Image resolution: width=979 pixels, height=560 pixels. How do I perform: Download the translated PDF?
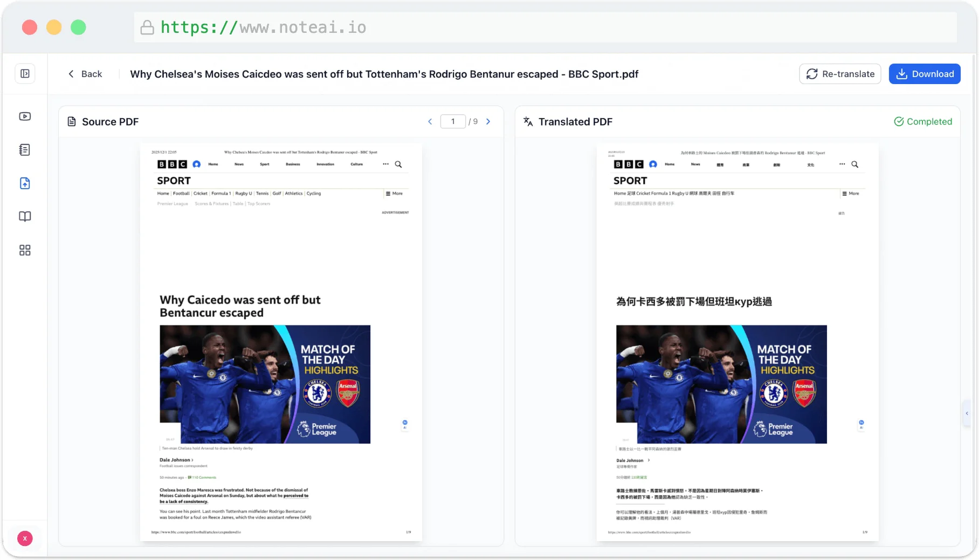925,74
